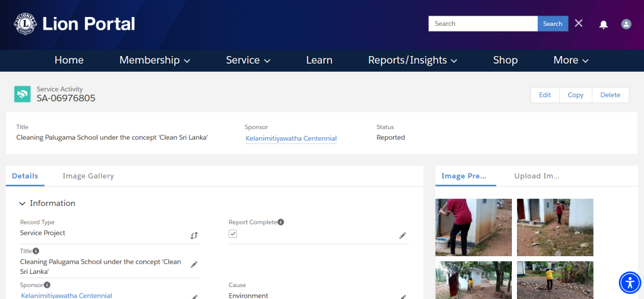Open the Shop page
This screenshot has width=644, height=299.
tap(505, 60)
